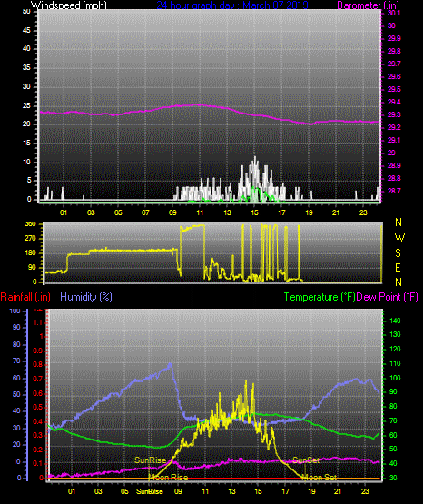This screenshot has height=504, width=423.
Task: Click the 'N' compass label beside the 0 tick
Action: [x=398, y=282]
